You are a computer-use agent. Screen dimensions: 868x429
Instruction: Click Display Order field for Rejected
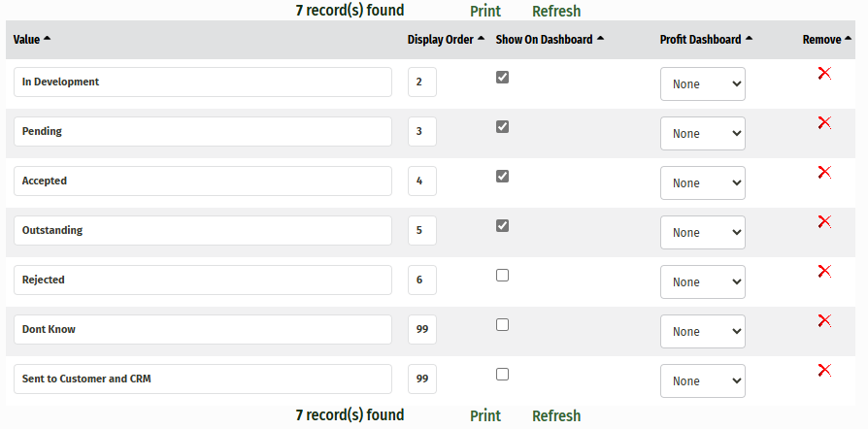pos(421,280)
